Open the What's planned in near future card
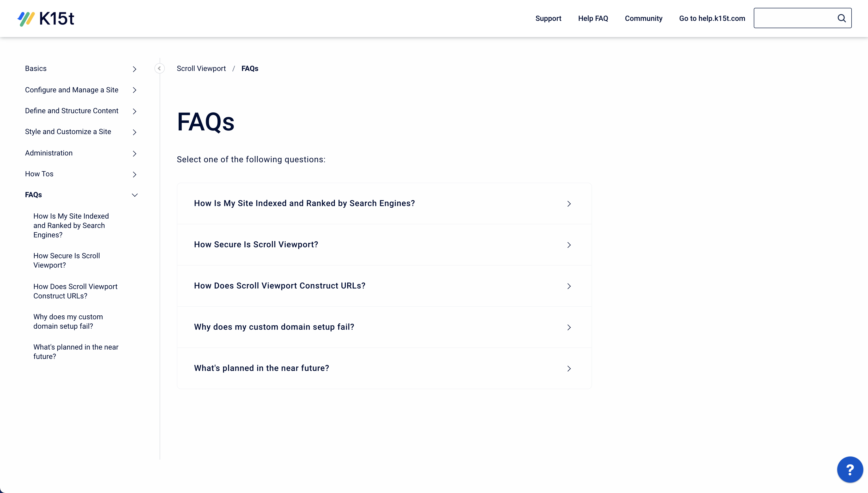Screen dimensions: 868x493 click(x=384, y=368)
